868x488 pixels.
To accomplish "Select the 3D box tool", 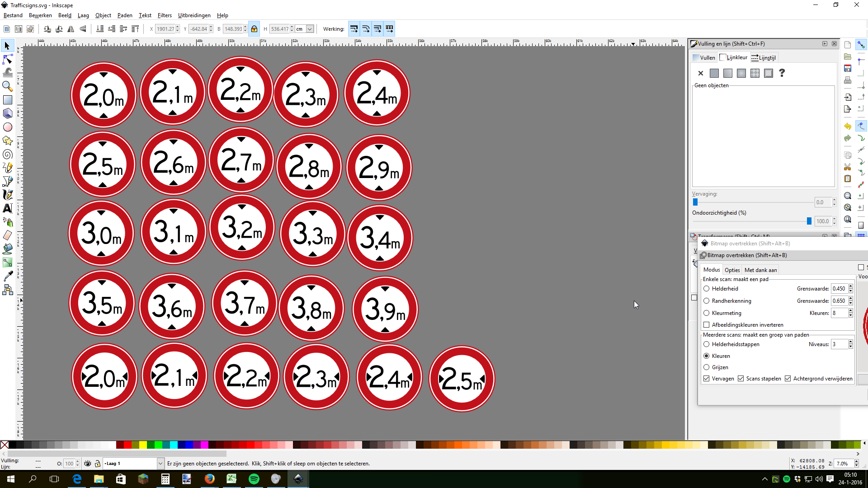I will point(7,113).
